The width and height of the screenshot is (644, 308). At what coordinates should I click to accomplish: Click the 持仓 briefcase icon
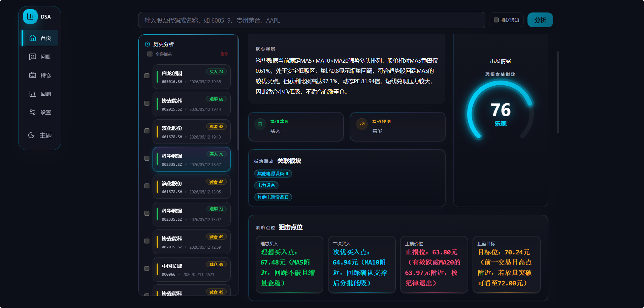click(x=33, y=75)
